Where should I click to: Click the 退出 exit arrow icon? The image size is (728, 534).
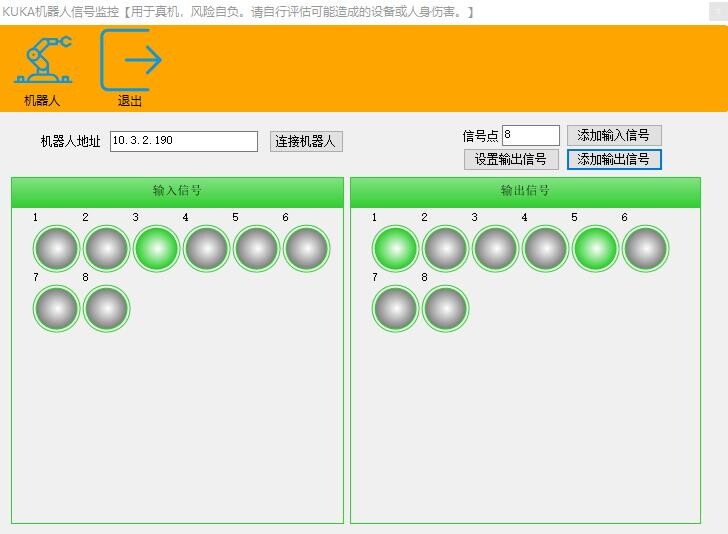(130, 60)
